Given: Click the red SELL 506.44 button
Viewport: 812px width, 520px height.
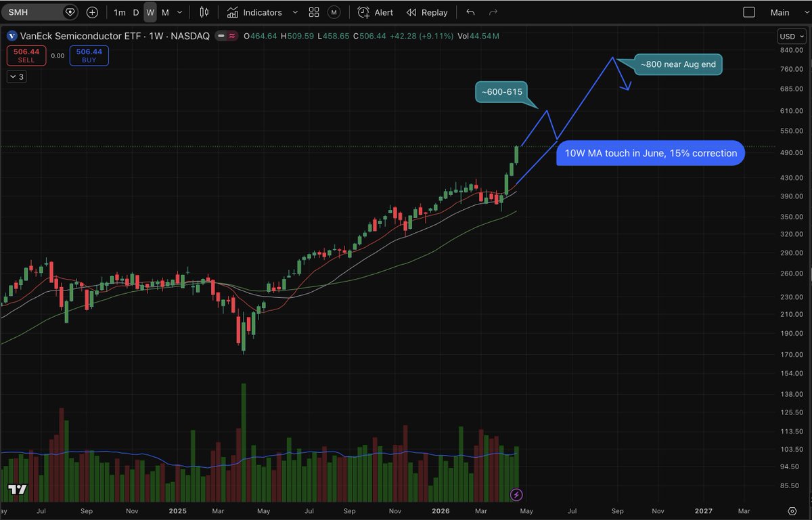Looking at the screenshot, I should 26,56.
